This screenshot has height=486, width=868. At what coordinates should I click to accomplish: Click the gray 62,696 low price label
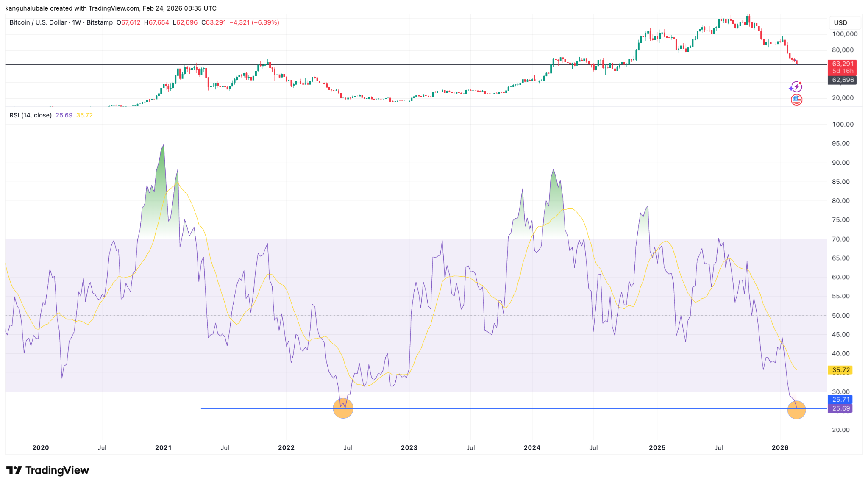tap(842, 80)
